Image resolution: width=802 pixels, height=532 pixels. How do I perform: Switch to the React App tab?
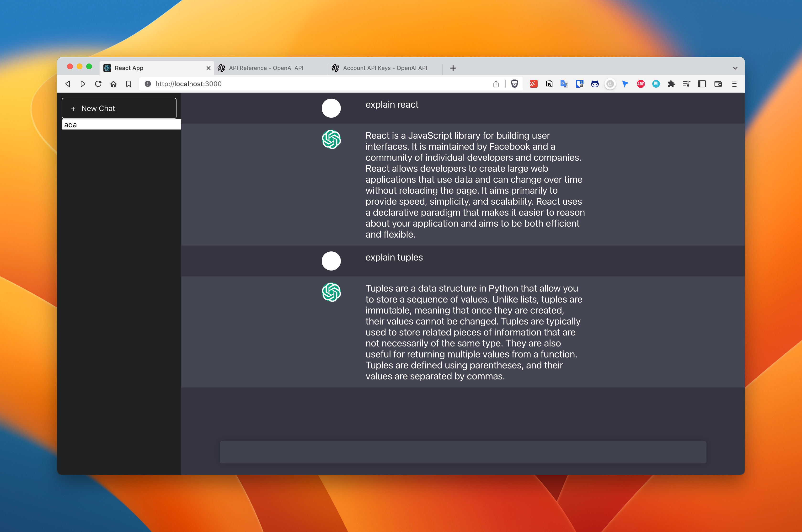coord(157,68)
